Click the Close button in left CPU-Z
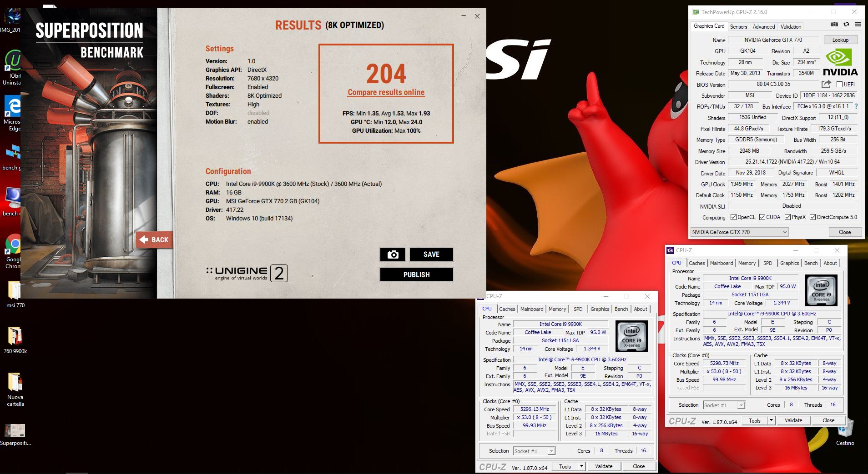 tap(638, 466)
